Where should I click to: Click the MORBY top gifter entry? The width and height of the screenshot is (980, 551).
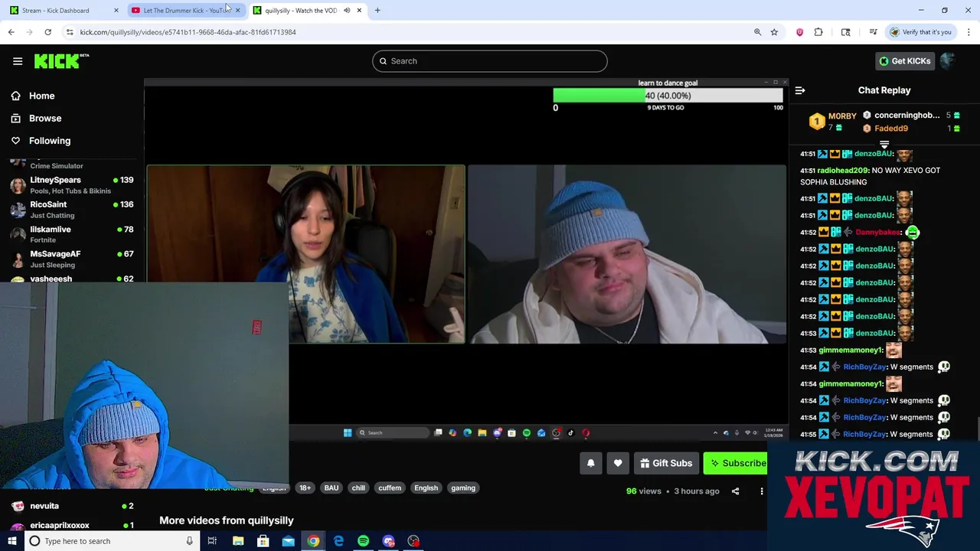(834, 121)
